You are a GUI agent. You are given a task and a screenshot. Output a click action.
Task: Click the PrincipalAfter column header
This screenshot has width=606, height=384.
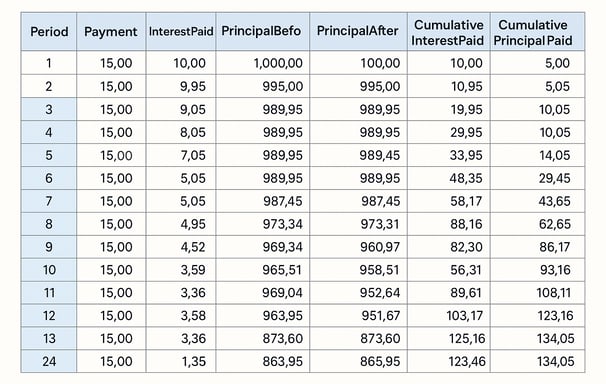tap(358, 31)
